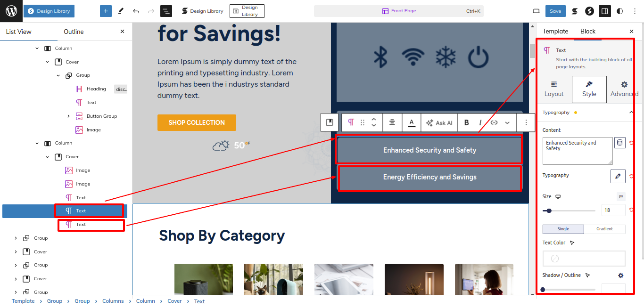Viewport: 644px width, 308px height.
Task: Switch to Gradient color mode
Action: [605, 229]
